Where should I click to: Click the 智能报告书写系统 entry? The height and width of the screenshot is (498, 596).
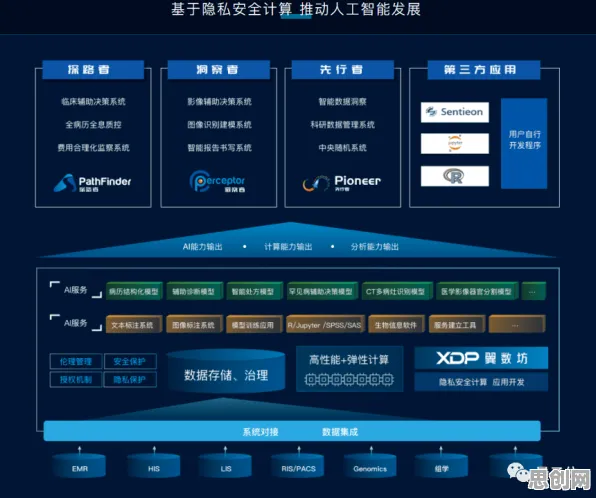pos(219,148)
